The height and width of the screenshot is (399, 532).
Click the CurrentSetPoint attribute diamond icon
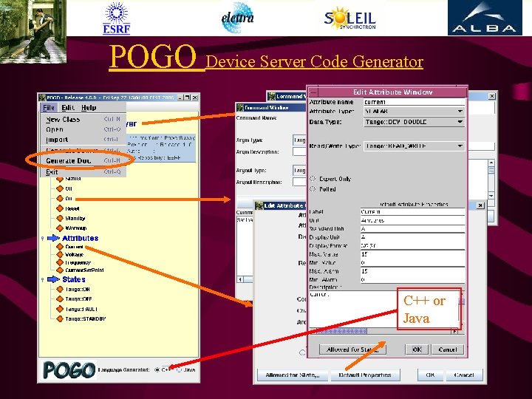[x=60, y=270]
